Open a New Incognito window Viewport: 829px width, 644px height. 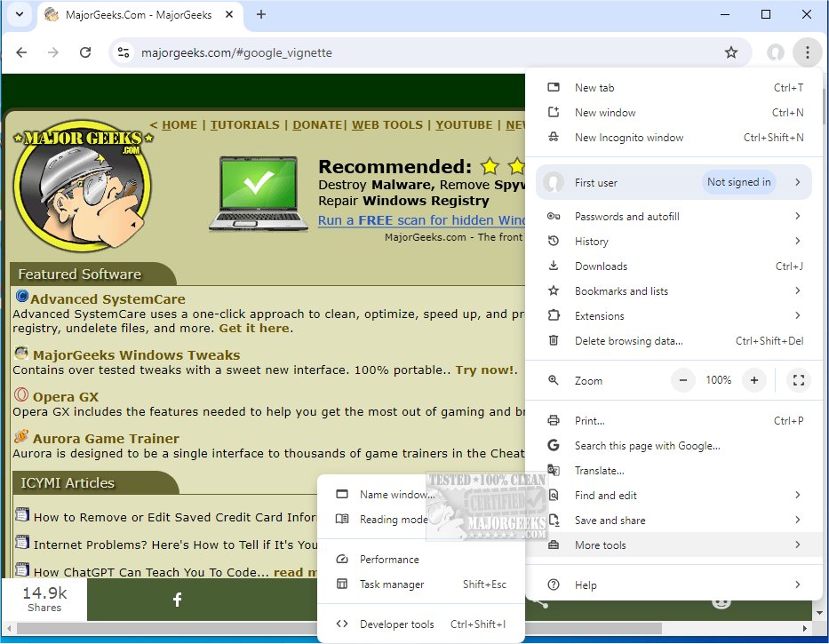click(x=630, y=138)
